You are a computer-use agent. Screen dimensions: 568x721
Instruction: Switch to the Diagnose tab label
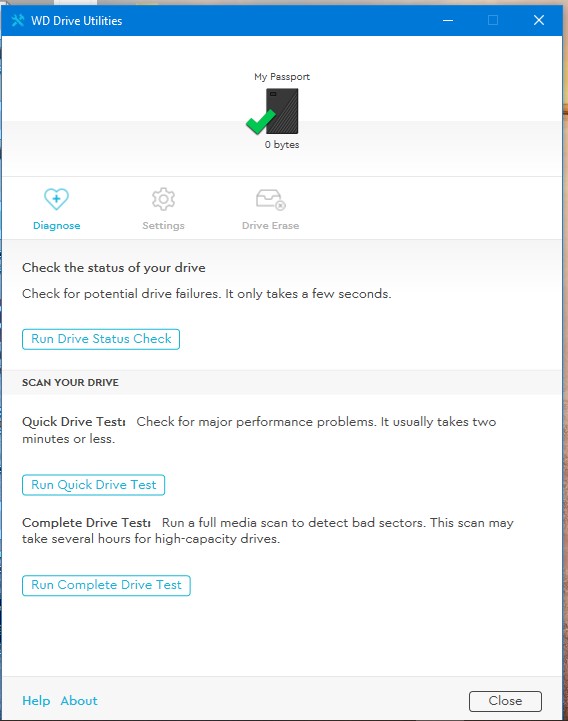tap(57, 225)
